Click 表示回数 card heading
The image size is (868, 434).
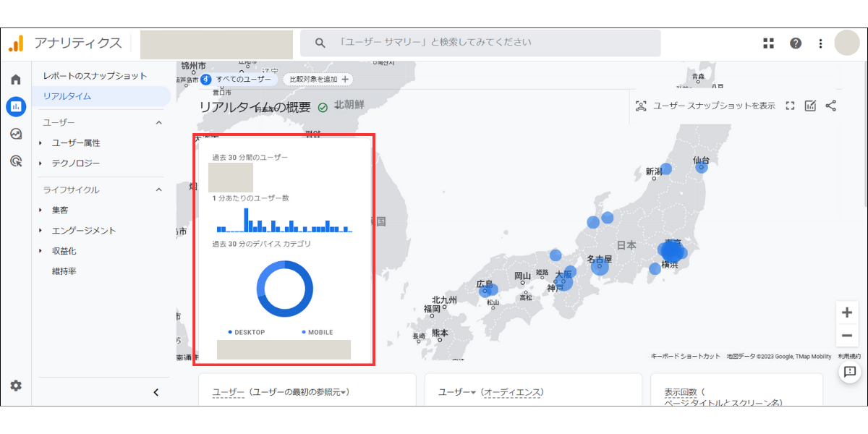681,392
